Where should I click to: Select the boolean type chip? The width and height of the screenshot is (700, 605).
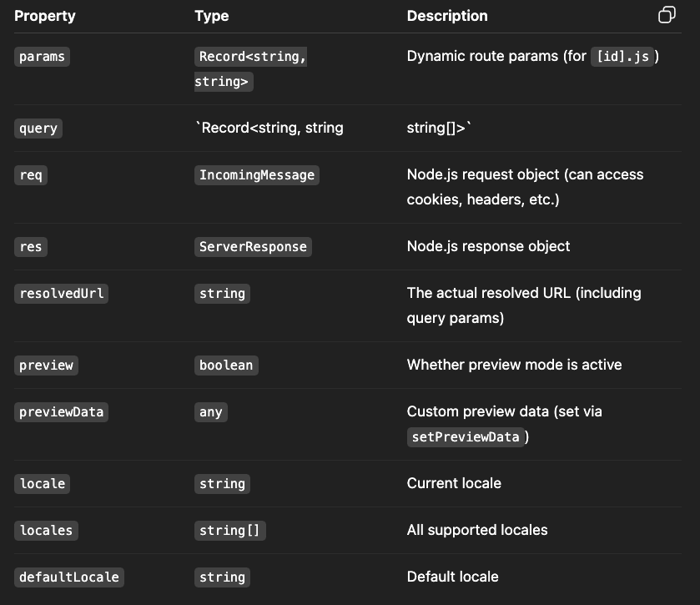tap(226, 365)
